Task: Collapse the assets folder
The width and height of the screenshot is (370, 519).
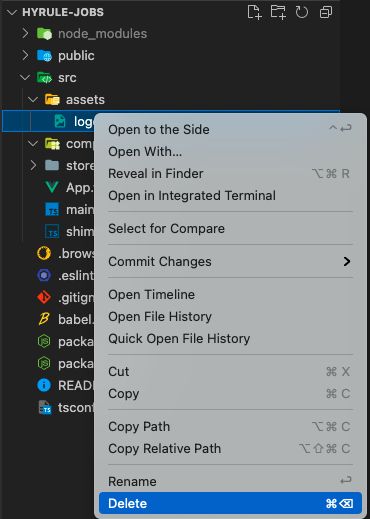Action: pos(33,99)
